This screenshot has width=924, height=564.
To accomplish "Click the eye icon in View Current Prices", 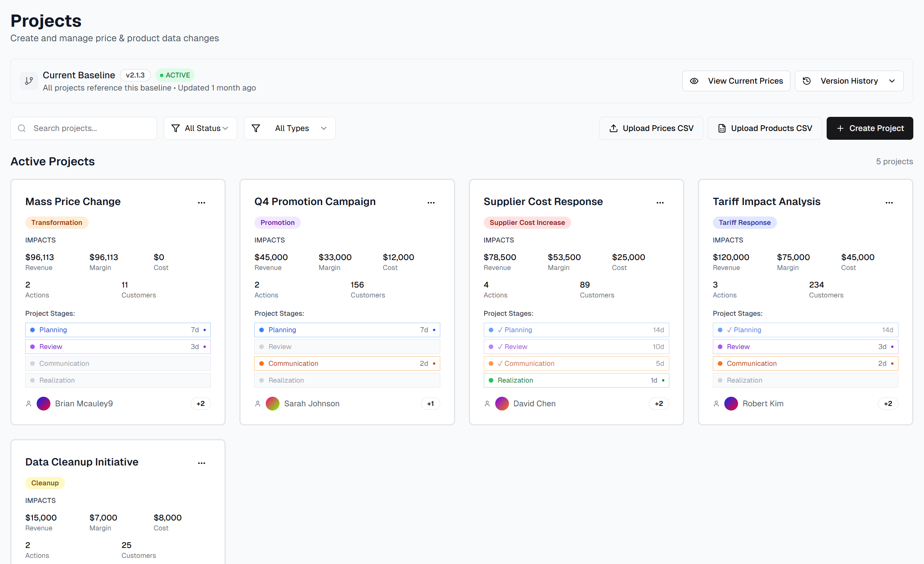I will coord(694,81).
